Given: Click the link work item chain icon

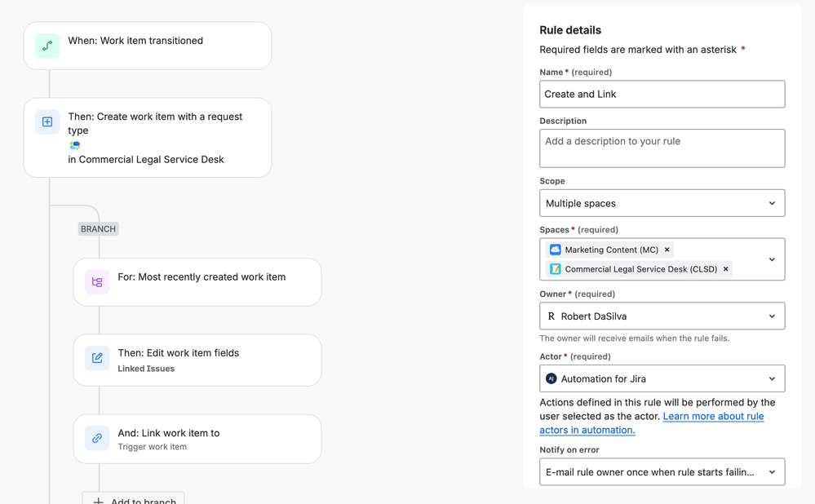Looking at the screenshot, I should (x=97, y=438).
